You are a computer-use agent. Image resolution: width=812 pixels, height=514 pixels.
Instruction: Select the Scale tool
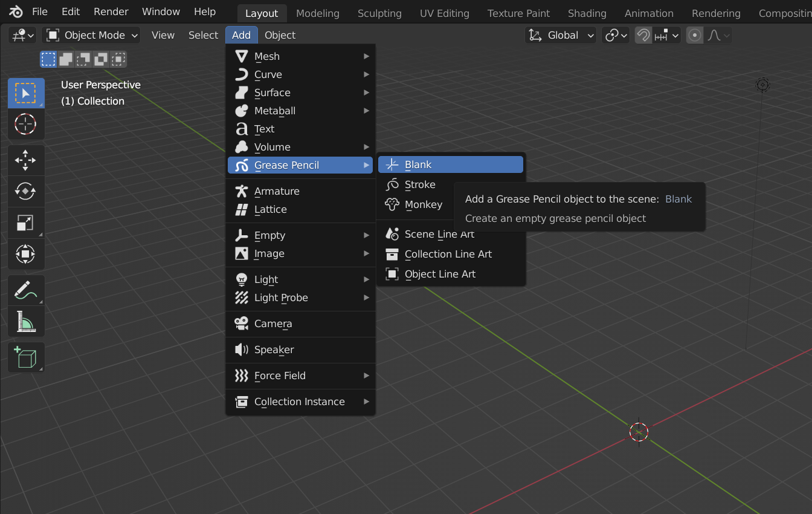click(x=25, y=223)
